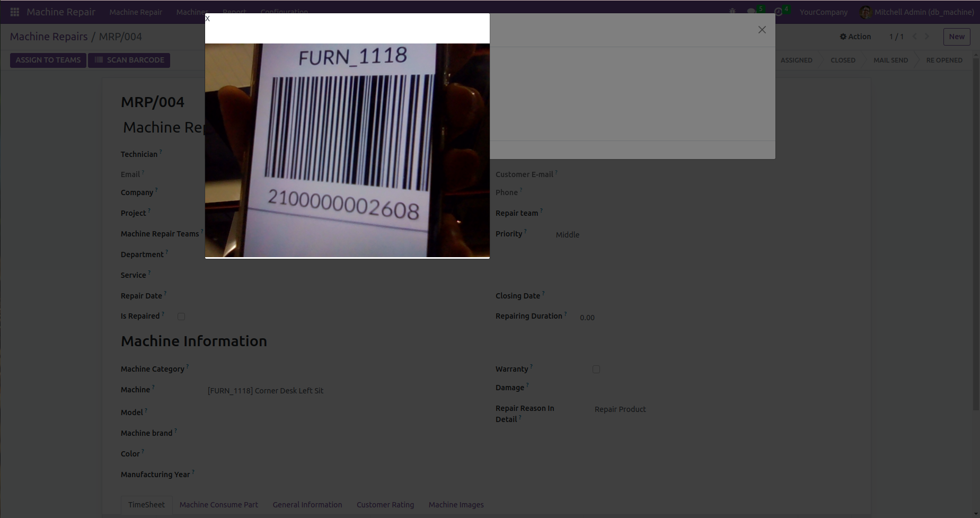Click the debug bug icon
The height and width of the screenshot is (518, 980).
732,12
